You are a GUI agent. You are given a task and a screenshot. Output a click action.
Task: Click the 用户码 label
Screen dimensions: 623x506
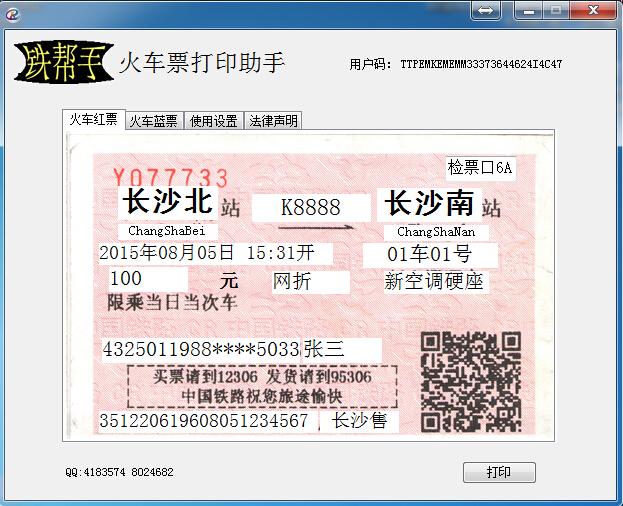click(x=370, y=64)
